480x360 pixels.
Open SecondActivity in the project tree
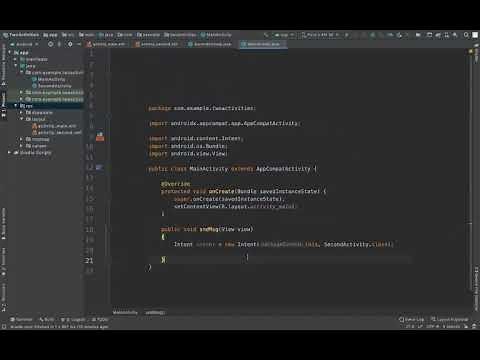53,86
